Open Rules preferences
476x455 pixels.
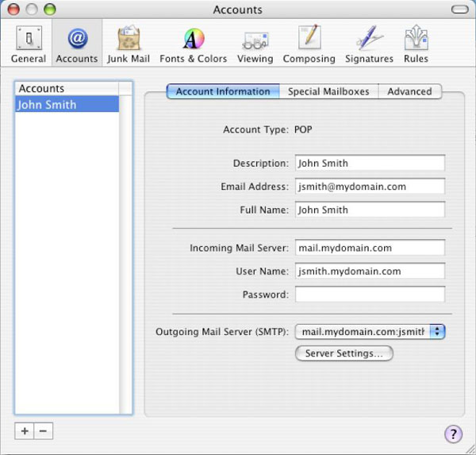click(x=416, y=44)
